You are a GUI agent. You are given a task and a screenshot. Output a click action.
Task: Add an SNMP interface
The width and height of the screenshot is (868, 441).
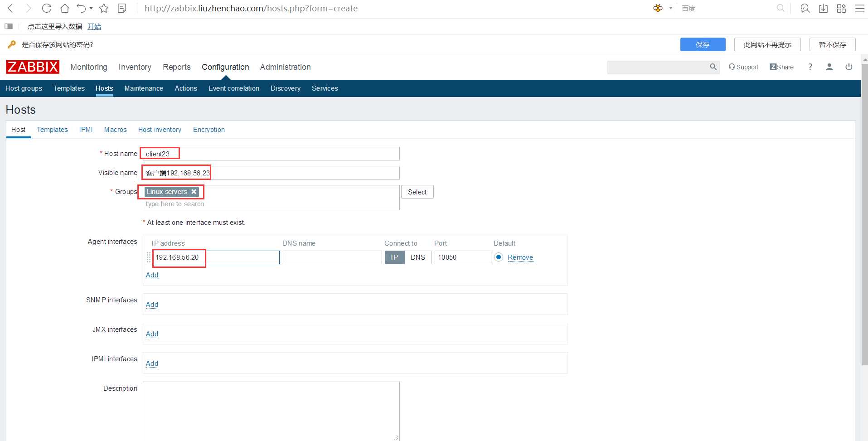point(152,305)
